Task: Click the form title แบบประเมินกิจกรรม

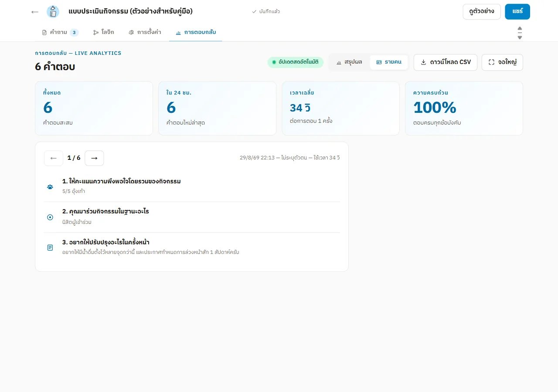Action: (131, 11)
